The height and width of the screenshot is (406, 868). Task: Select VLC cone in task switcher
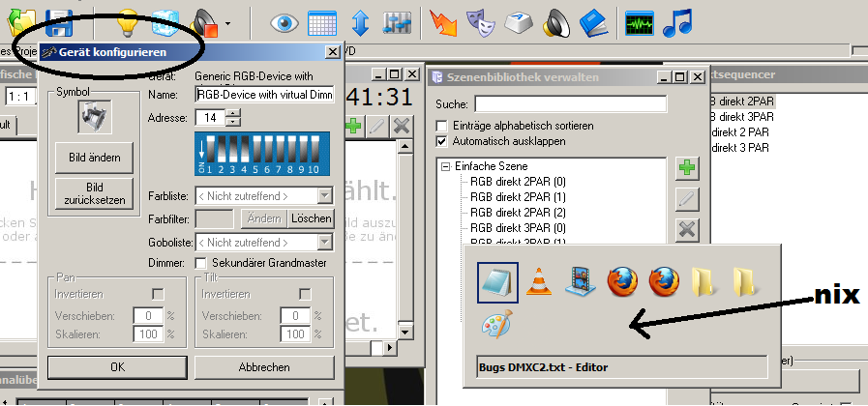click(539, 281)
